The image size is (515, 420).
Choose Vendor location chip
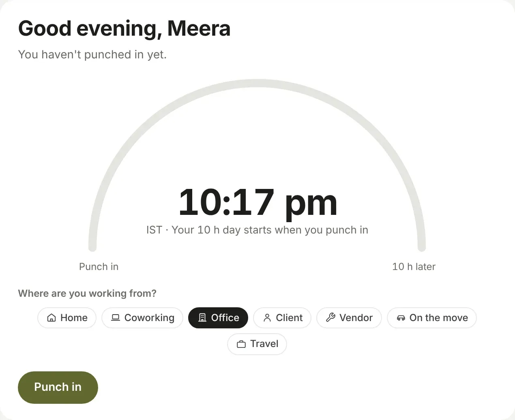click(349, 318)
